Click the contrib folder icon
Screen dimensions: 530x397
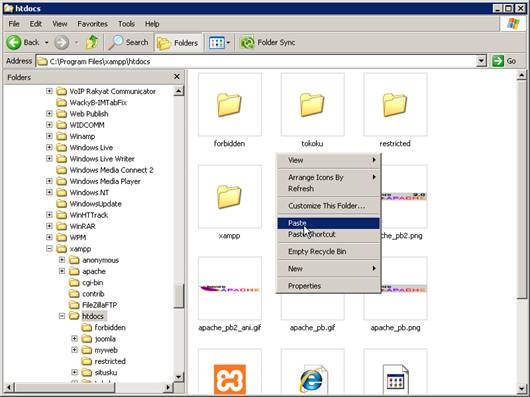(74, 294)
